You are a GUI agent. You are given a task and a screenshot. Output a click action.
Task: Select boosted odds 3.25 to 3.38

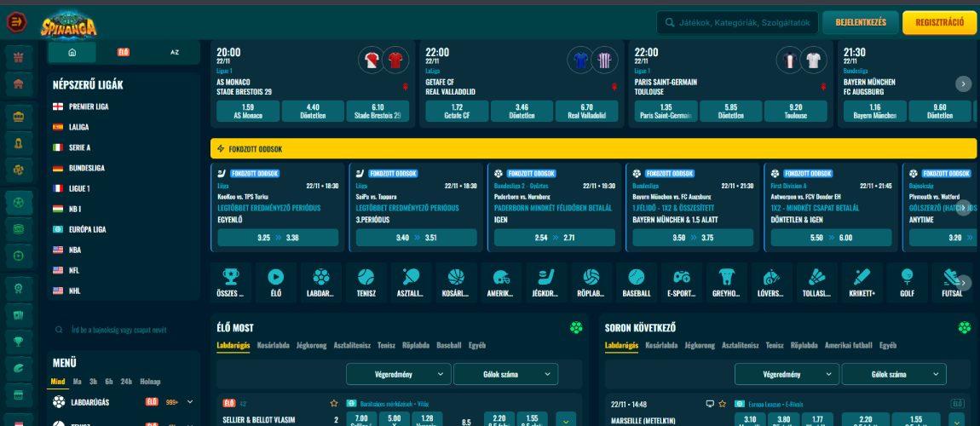click(278, 238)
